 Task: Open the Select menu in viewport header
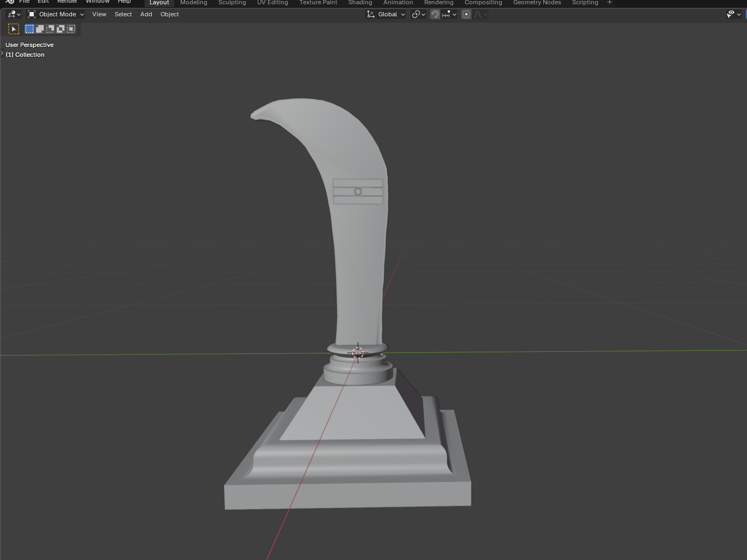click(123, 14)
